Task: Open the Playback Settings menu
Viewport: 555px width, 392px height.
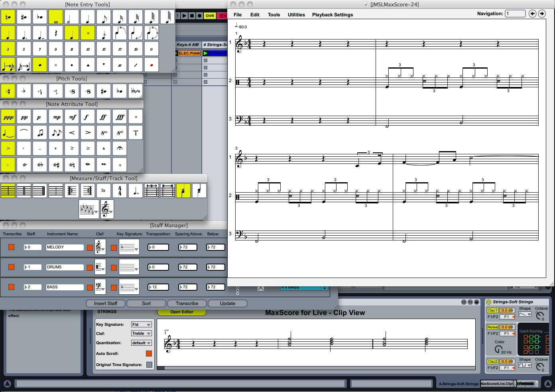Action: [x=332, y=15]
